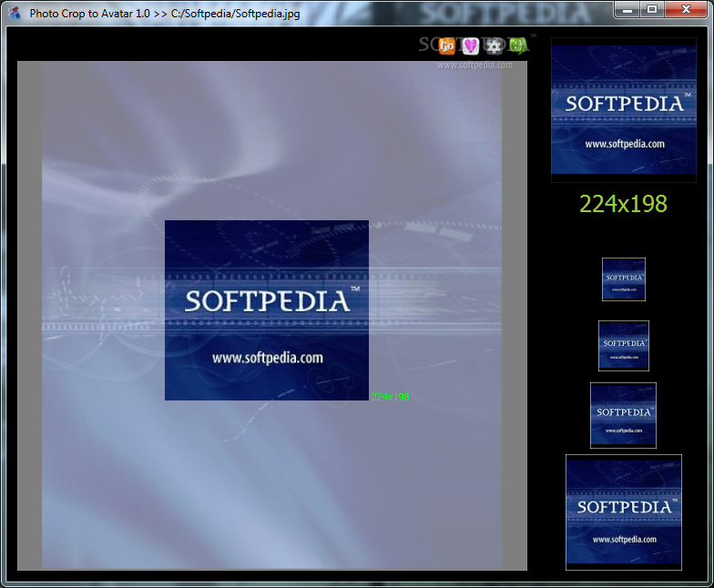Image resolution: width=714 pixels, height=588 pixels.
Task: Minimize the Photo Crop to Avatar window
Action: [627, 9]
